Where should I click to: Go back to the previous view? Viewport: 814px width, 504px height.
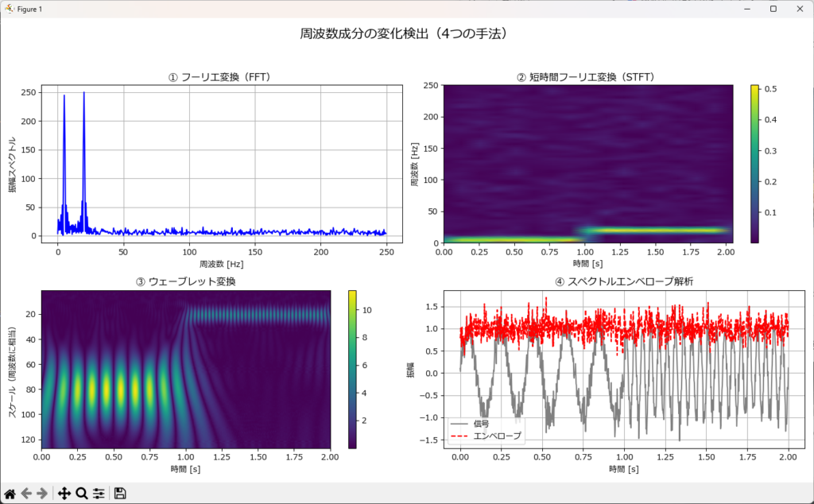click(x=27, y=494)
